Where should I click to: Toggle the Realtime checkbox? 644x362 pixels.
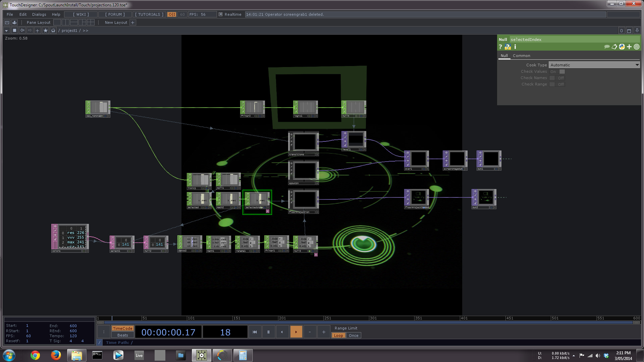coord(220,14)
